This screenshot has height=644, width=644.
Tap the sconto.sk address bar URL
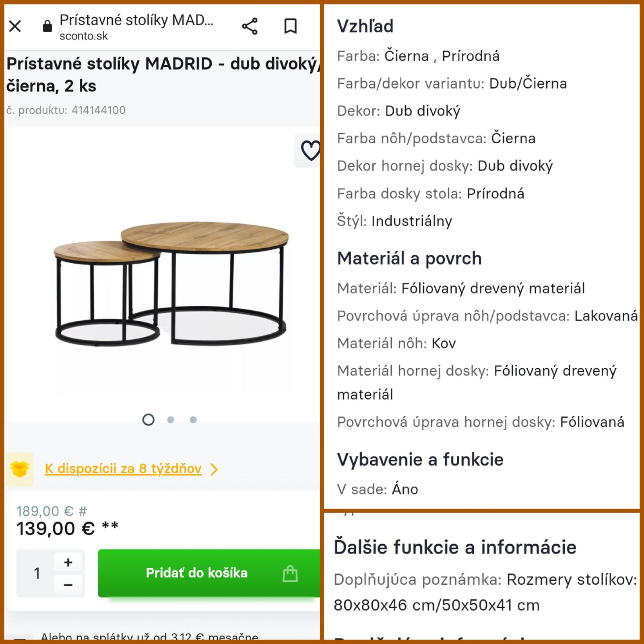[84, 36]
